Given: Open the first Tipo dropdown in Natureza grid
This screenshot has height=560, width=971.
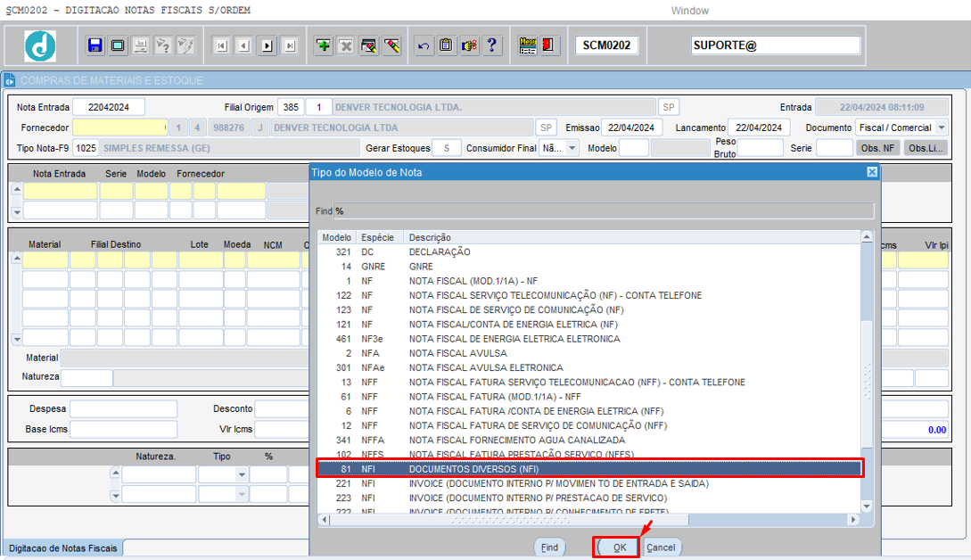Looking at the screenshot, I should 242,475.
